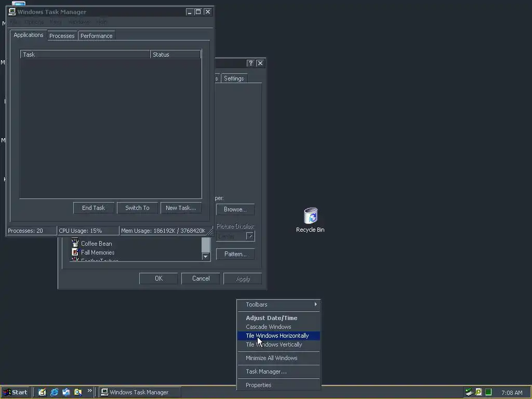Open the Windows menu in Task Manager
The image size is (532, 399).
pyautogui.click(x=79, y=22)
